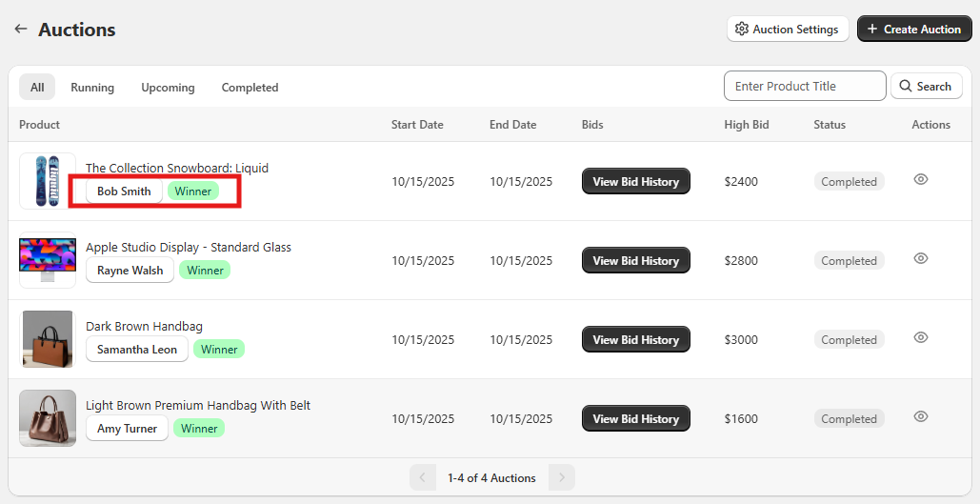View Bid History for Dark Brown Handbag

tap(635, 340)
